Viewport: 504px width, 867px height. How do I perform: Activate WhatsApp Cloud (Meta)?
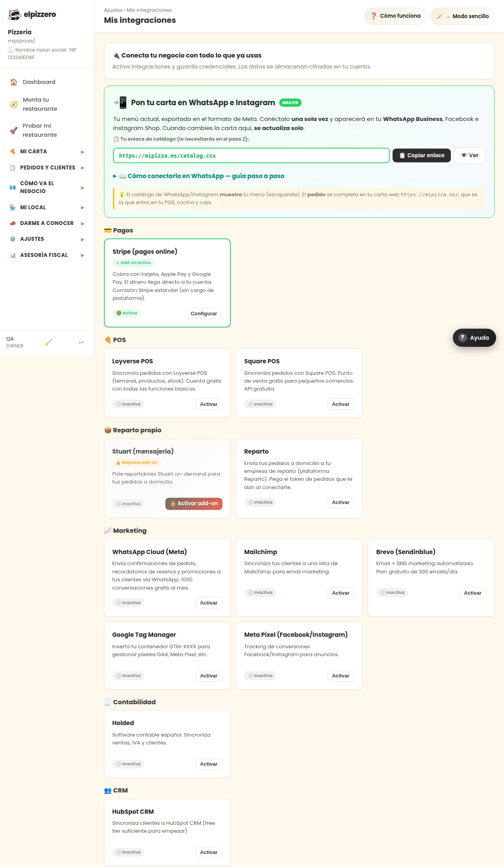[x=209, y=603]
